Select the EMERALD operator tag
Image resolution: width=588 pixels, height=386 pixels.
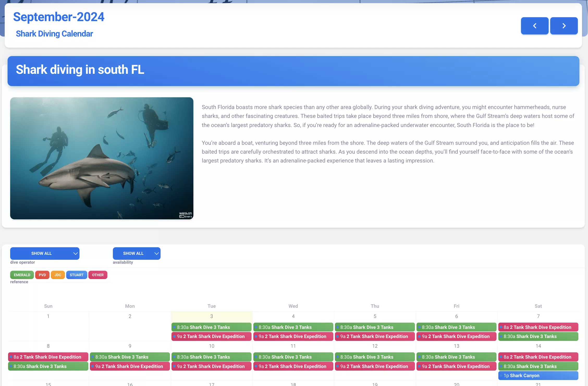tap(22, 275)
